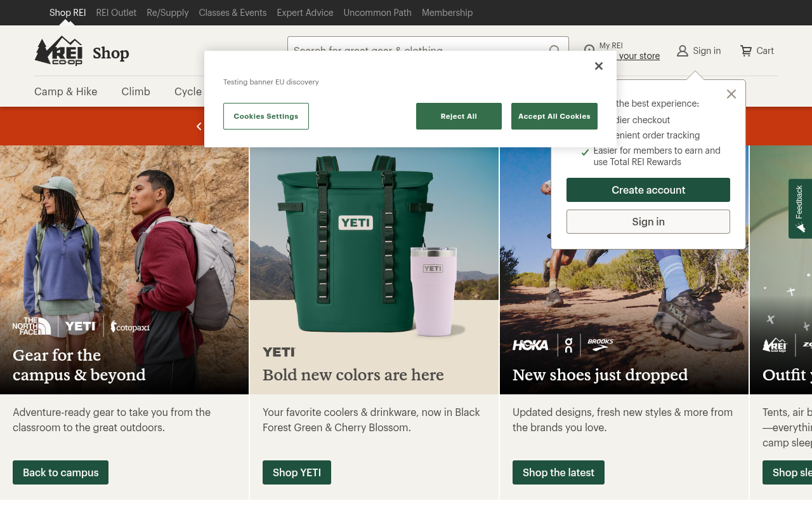Open the Cycle menu
The width and height of the screenshot is (812, 508).
tap(188, 91)
